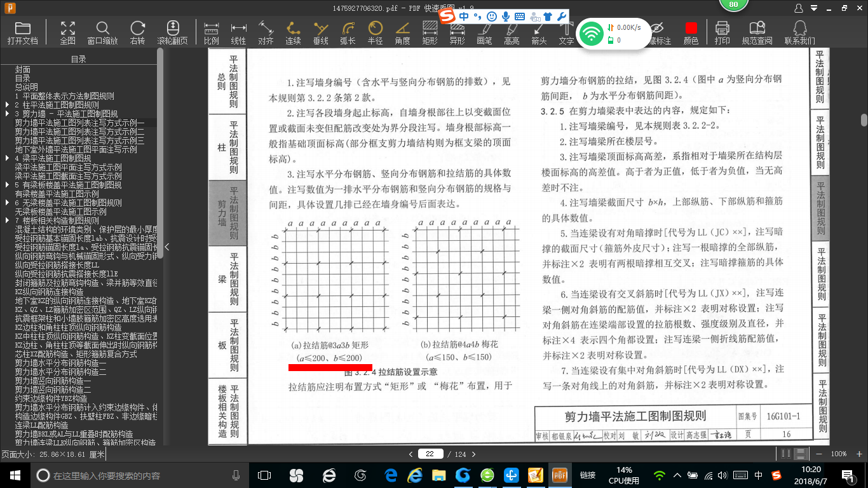Select the 对齐 aligned measure tool

pyautogui.click(x=266, y=32)
